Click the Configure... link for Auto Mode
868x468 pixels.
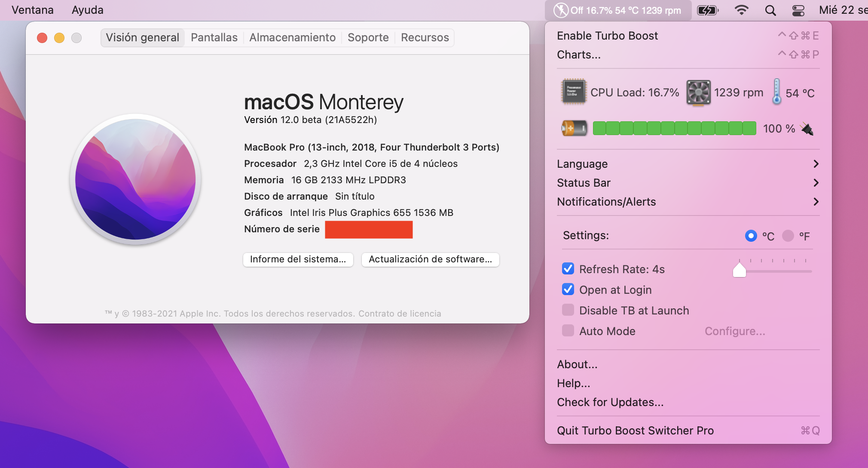click(735, 331)
